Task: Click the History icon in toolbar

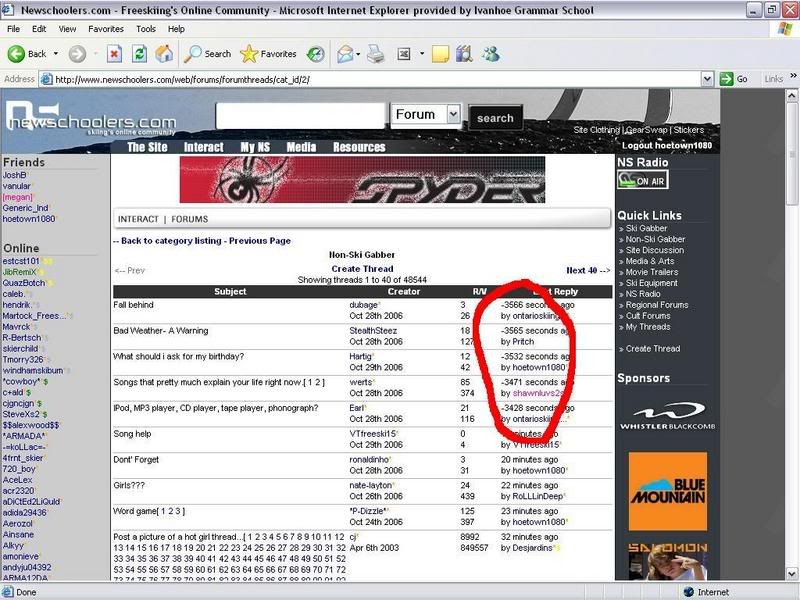Action: [315, 54]
